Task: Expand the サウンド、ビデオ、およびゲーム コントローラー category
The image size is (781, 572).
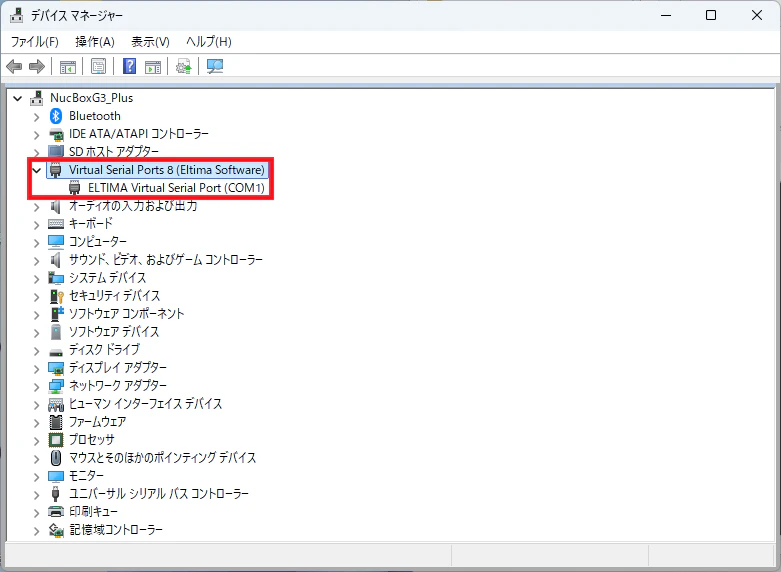Action: point(36,260)
